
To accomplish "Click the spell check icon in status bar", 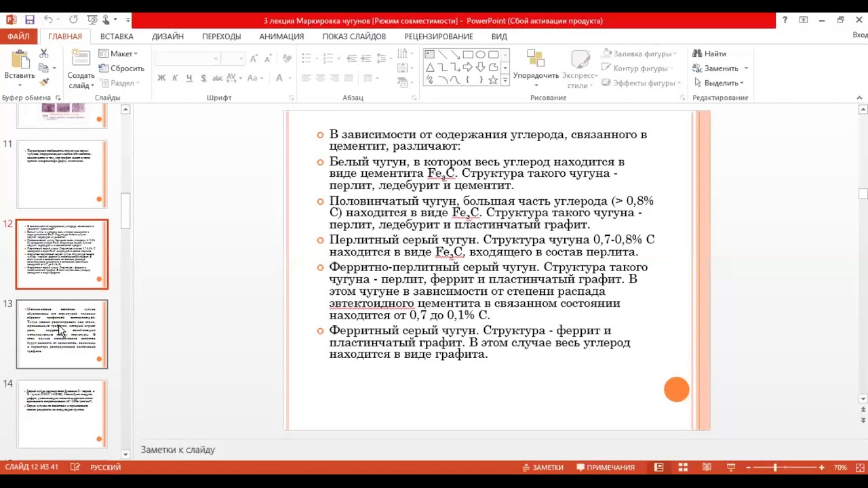I will coord(75,467).
